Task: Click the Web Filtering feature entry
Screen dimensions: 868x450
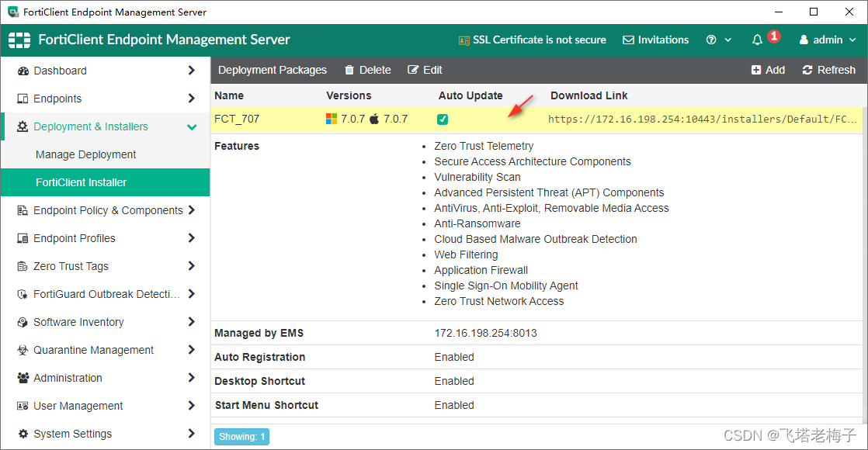Action: (466, 254)
